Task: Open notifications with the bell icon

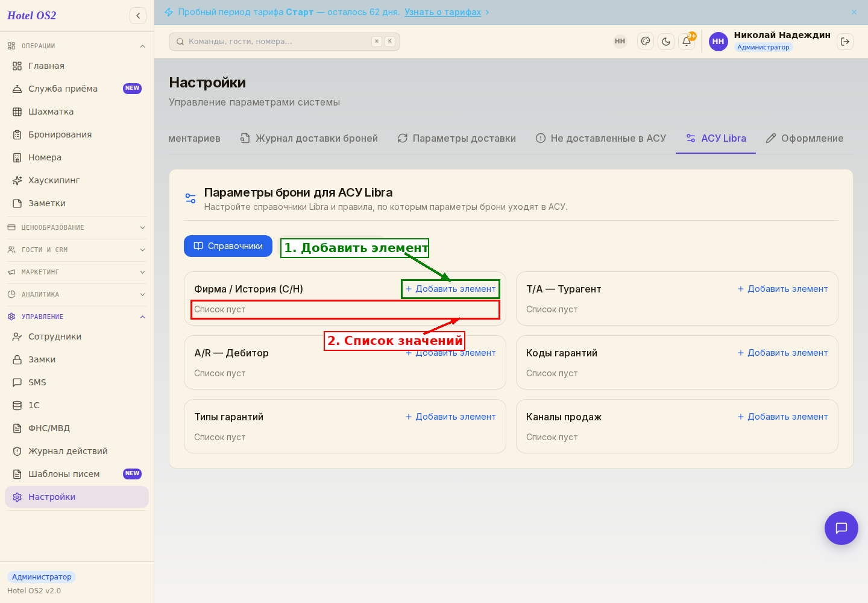Action: click(x=687, y=42)
